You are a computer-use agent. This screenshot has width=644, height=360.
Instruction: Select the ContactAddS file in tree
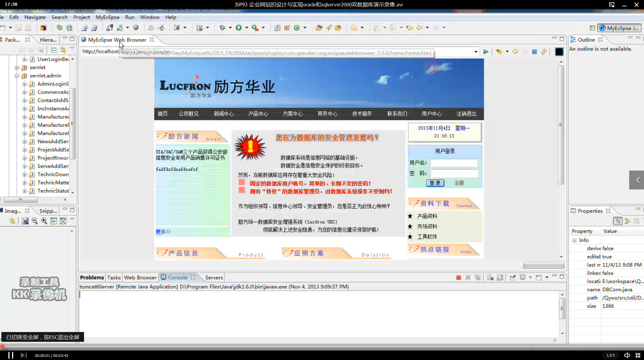pos(53,100)
